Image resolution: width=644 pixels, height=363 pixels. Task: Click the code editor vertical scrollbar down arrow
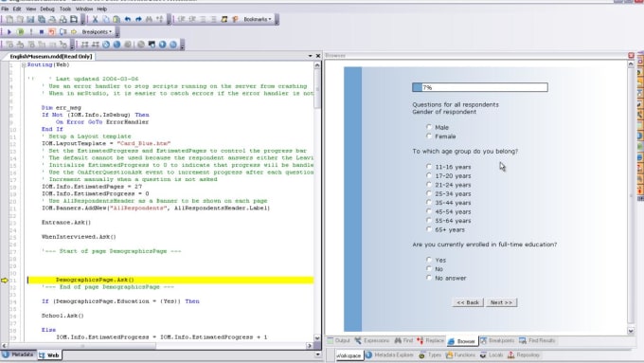click(317, 338)
